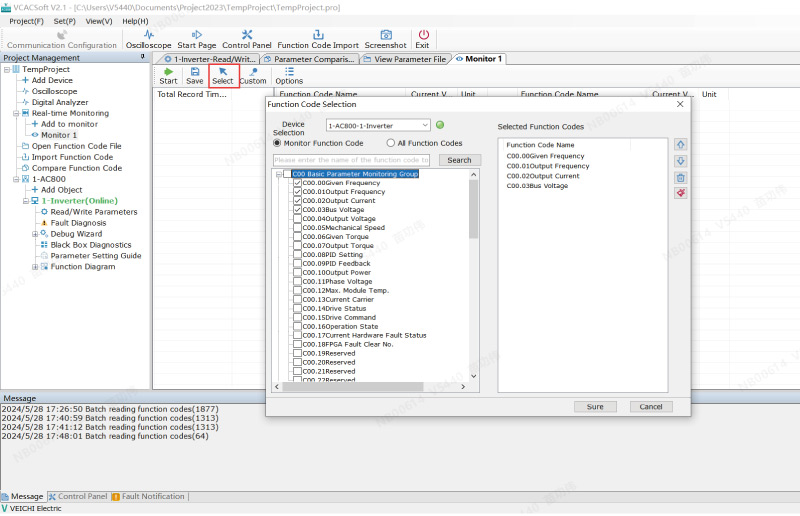Select the All Function Codes radio button

coord(390,143)
